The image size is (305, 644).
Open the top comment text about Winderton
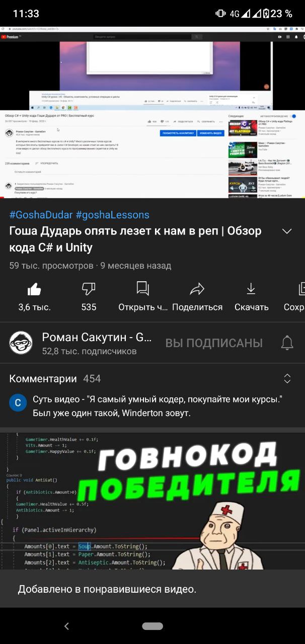[158, 406]
